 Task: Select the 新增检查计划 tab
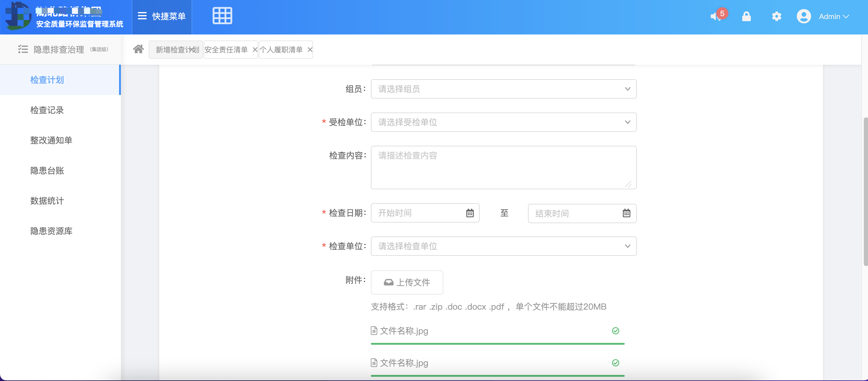click(176, 50)
